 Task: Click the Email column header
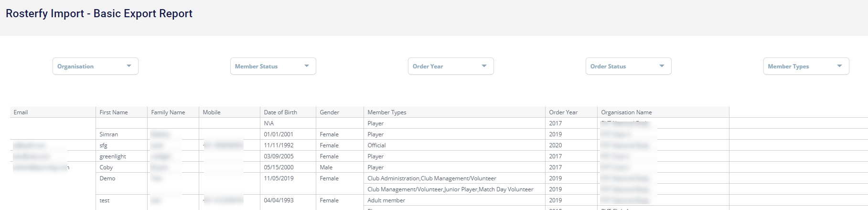pyautogui.click(x=21, y=112)
